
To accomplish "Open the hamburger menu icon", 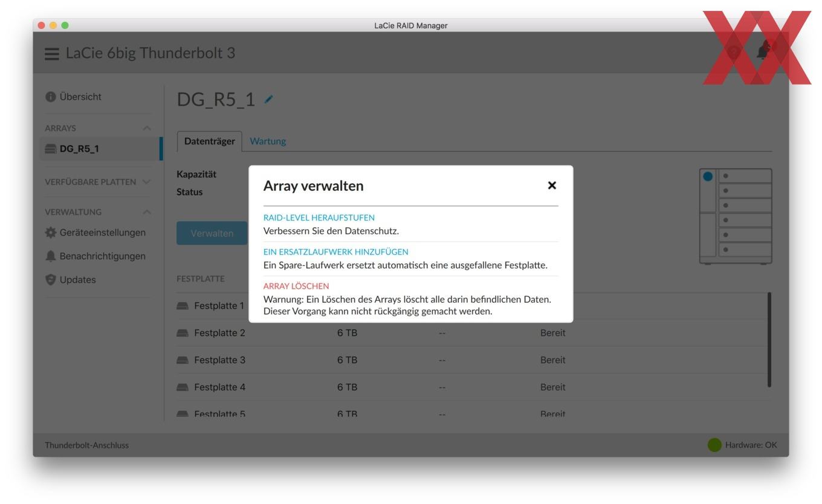I will (x=53, y=53).
